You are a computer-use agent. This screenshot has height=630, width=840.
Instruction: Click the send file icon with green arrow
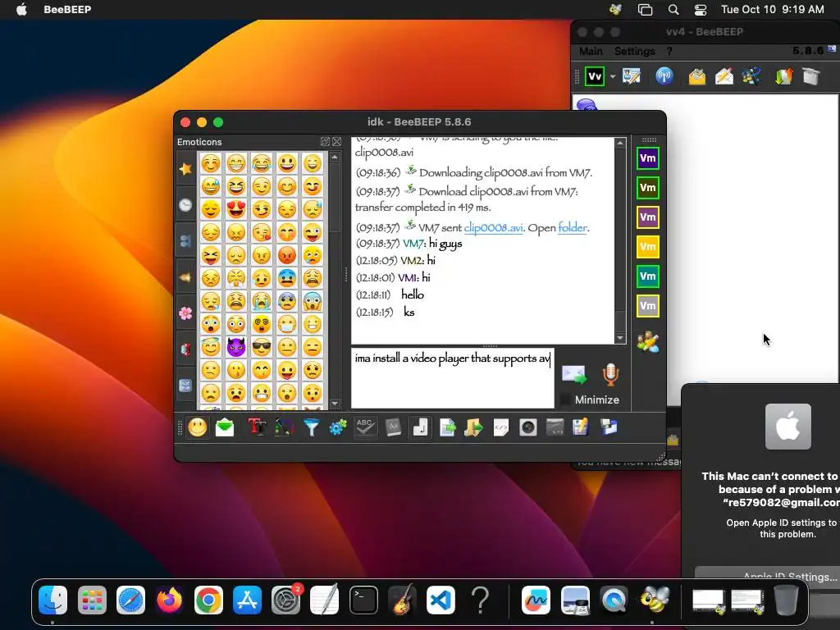tap(447, 427)
